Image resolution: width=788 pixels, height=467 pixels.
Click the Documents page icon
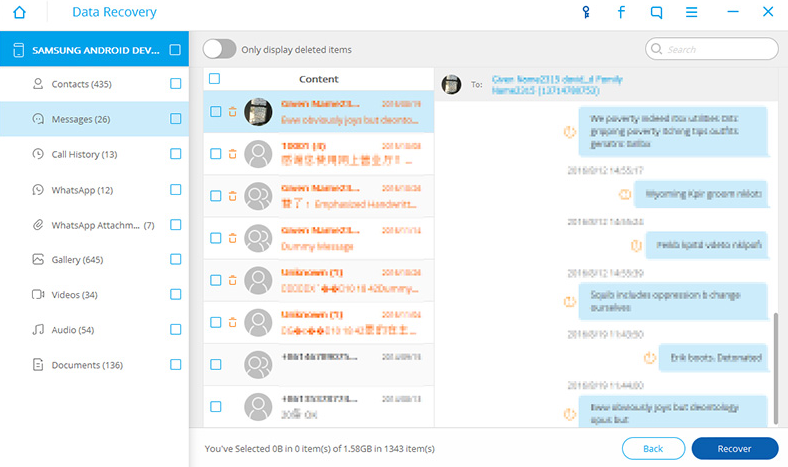[38, 364]
